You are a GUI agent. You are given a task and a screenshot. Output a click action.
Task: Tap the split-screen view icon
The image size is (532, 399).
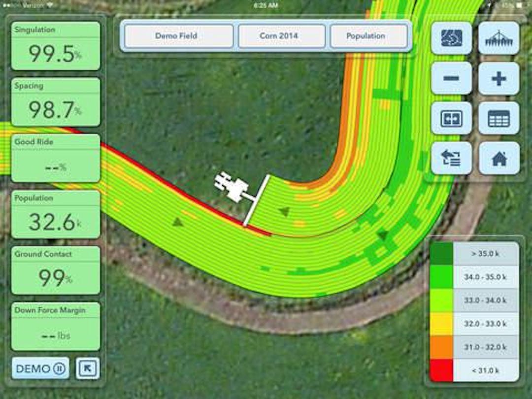click(451, 119)
